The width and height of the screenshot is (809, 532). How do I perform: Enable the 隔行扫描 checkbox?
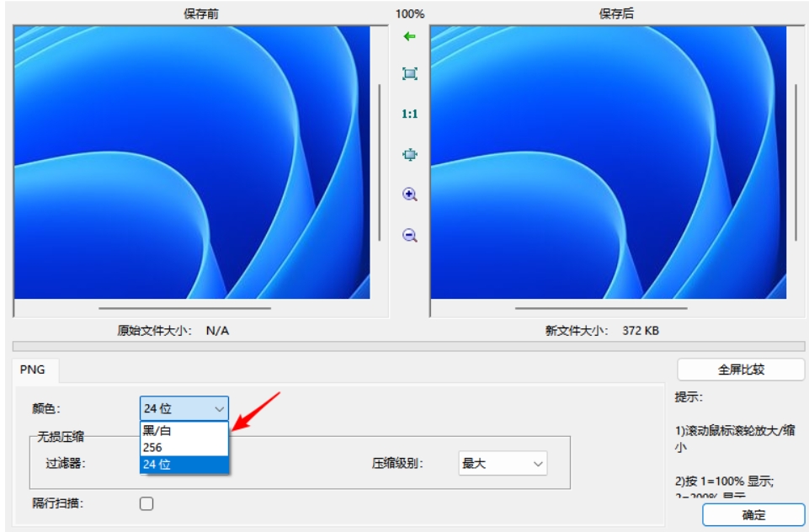(x=146, y=503)
